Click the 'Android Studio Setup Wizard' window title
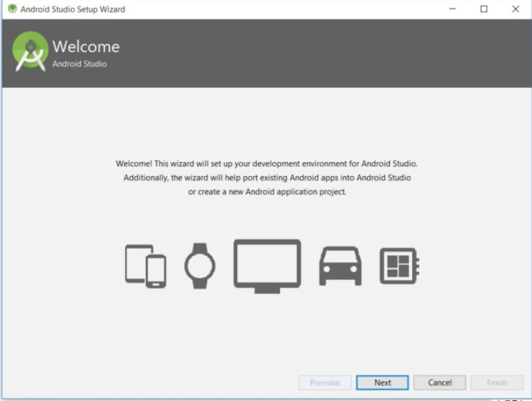The height and width of the screenshot is (401, 532). coord(73,9)
